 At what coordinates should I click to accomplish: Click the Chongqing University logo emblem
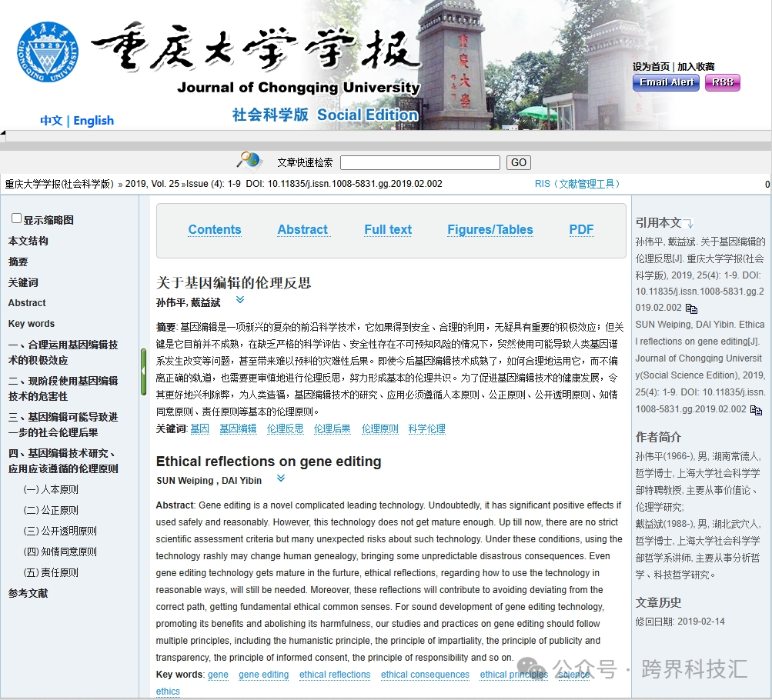(48, 52)
